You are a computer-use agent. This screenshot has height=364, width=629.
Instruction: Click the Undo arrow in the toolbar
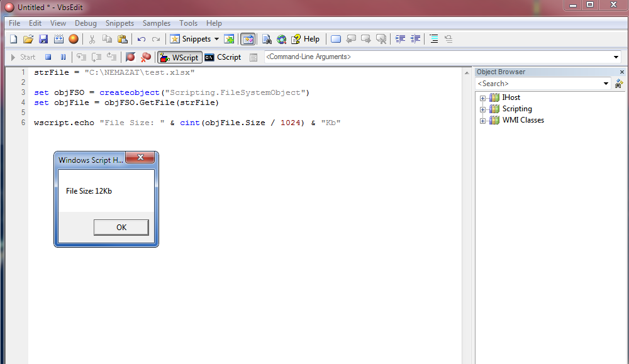coord(142,39)
